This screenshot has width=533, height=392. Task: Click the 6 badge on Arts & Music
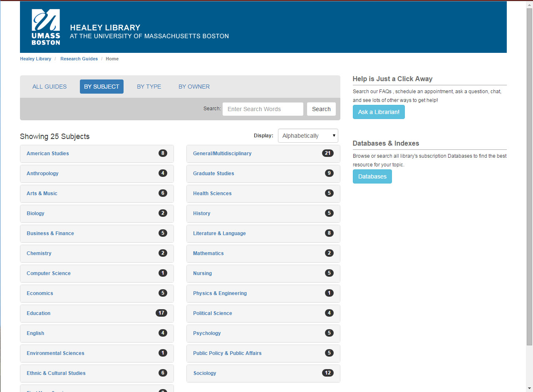pyautogui.click(x=163, y=193)
